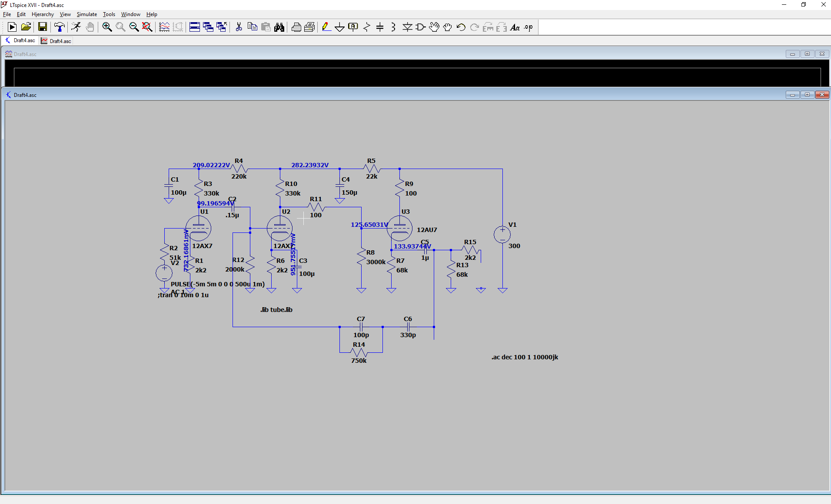Click the .lib tube.lib directive text

pos(276,310)
